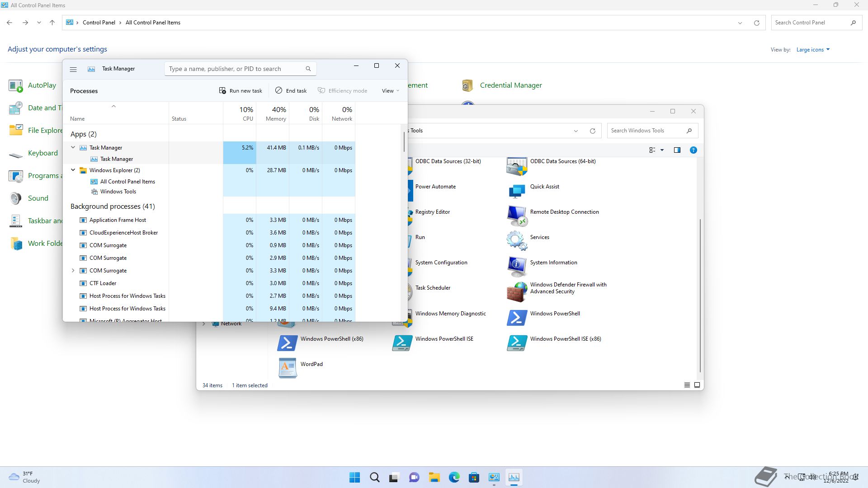The image size is (868, 488).
Task: Open Windows PowerShell ISE
Action: pyautogui.click(x=433, y=343)
